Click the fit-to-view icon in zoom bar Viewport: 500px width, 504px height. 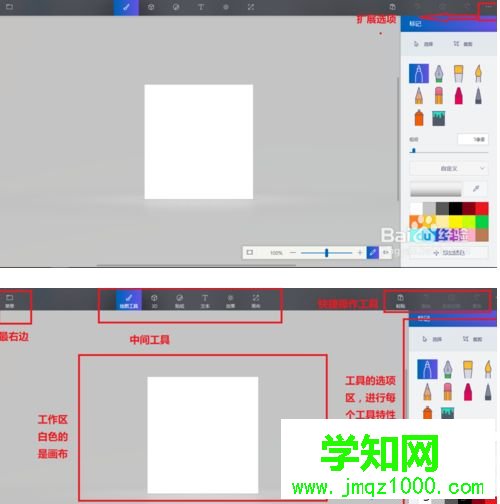click(250, 253)
